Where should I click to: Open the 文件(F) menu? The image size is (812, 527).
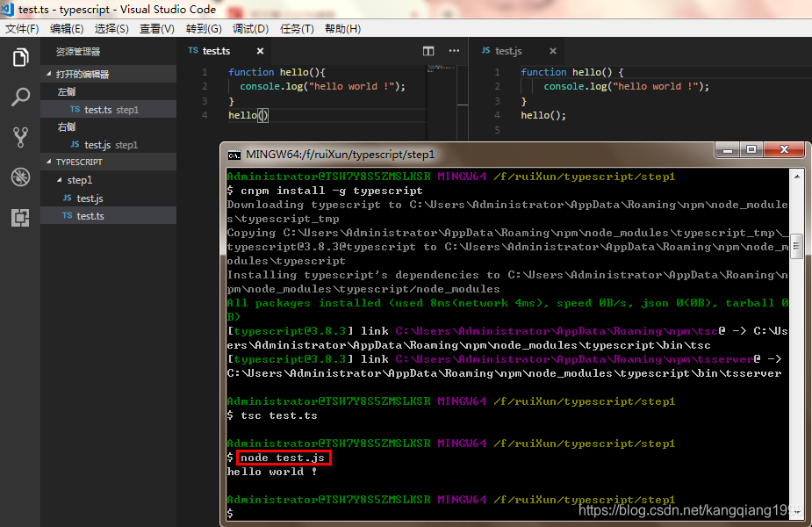22,28
